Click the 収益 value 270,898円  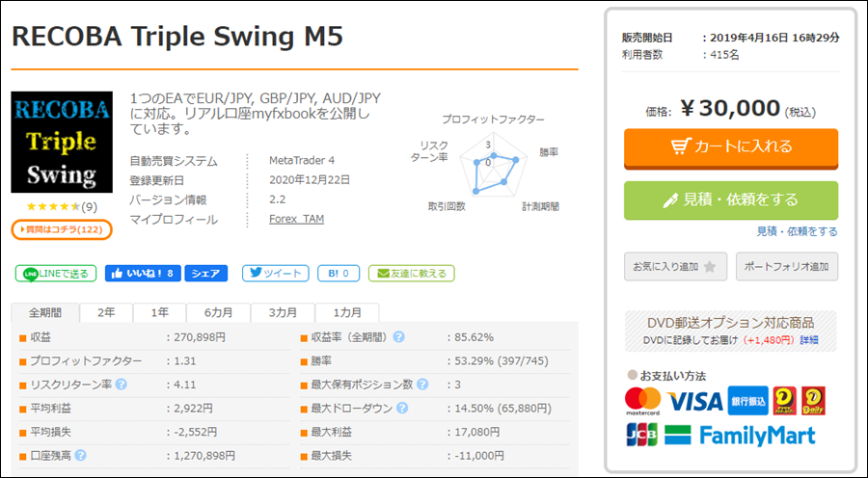point(200,337)
